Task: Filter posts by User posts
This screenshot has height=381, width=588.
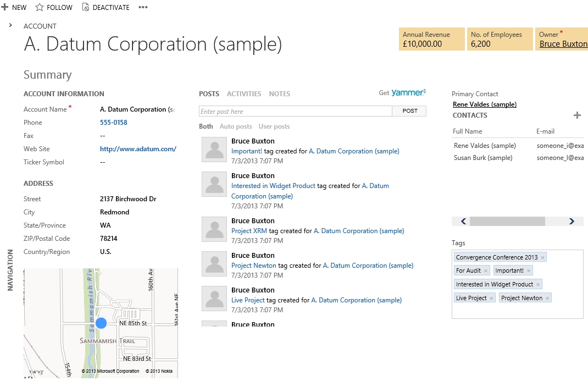Action: point(274,126)
